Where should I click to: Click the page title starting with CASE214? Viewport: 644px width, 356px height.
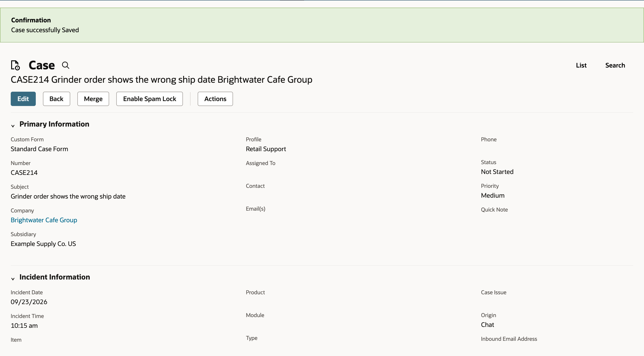(161, 80)
